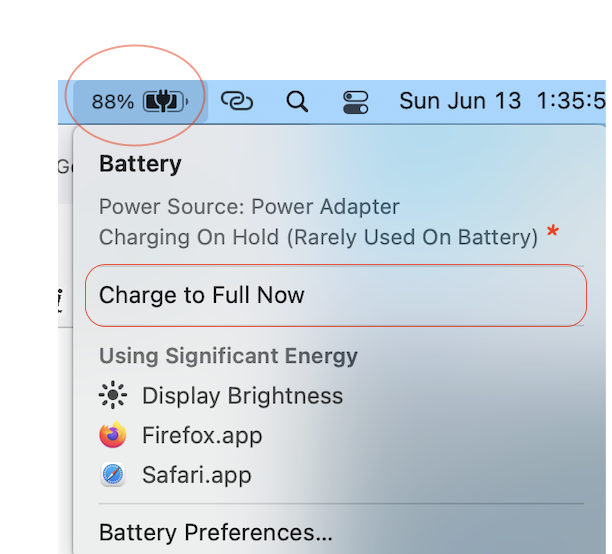Click the battery charging icon in menu bar
Image resolution: width=612 pixels, height=554 pixels.
click(x=166, y=101)
